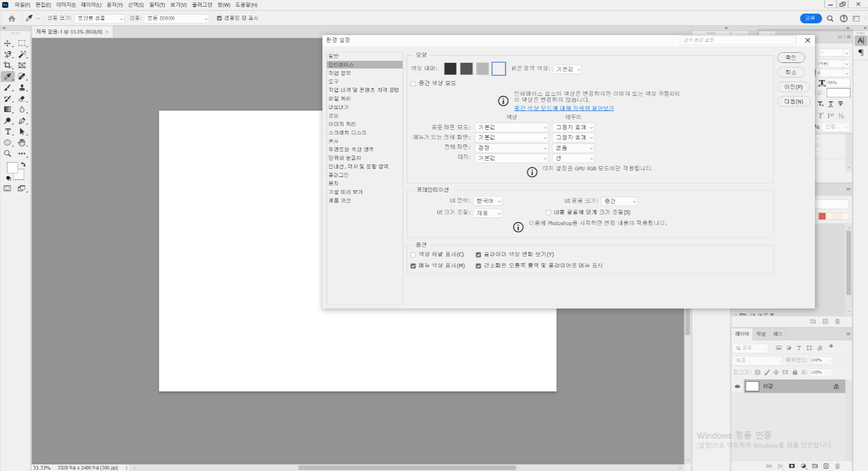
Task: Select the Magic Wand tool
Action: [22, 55]
